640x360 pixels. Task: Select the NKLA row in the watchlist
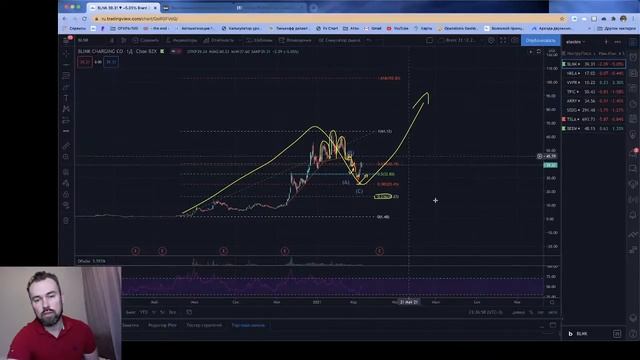[593, 73]
